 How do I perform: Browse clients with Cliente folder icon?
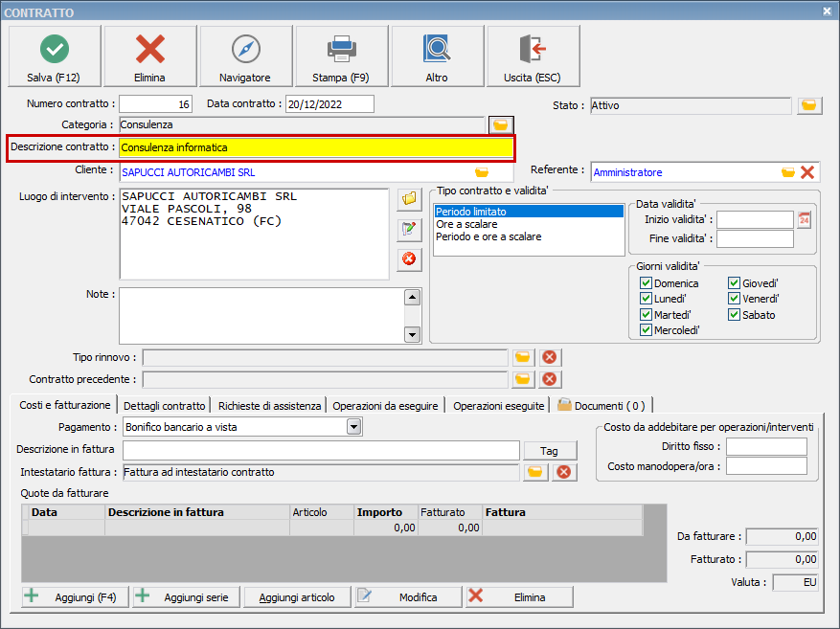tap(482, 172)
